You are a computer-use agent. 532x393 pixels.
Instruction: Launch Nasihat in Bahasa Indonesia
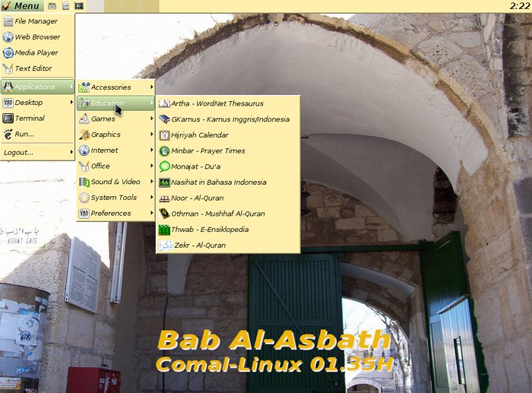click(228, 182)
